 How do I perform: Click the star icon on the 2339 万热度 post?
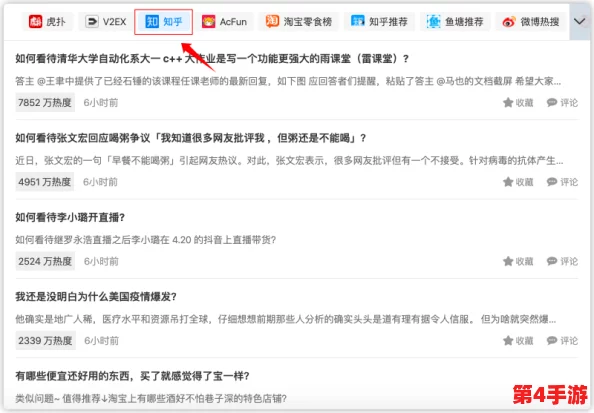click(508, 341)
